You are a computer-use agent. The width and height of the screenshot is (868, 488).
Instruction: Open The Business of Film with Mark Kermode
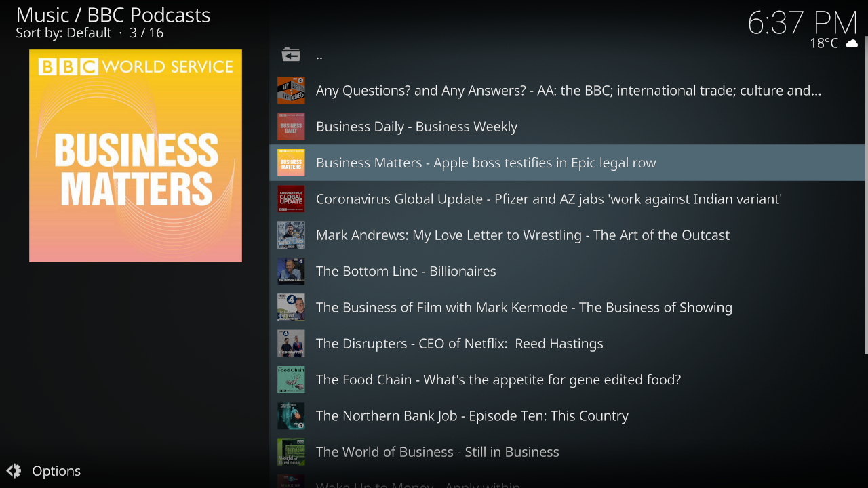pos(524,308)
